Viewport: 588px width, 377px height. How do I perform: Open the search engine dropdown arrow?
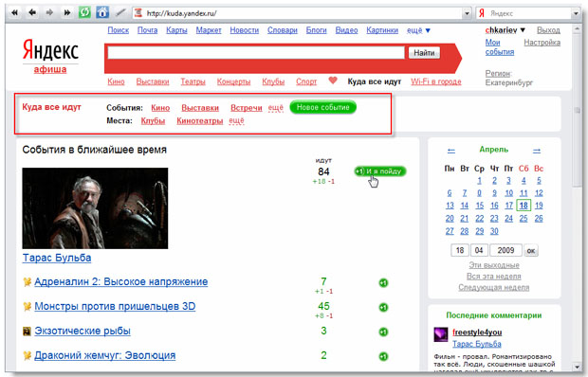(576, 13)
